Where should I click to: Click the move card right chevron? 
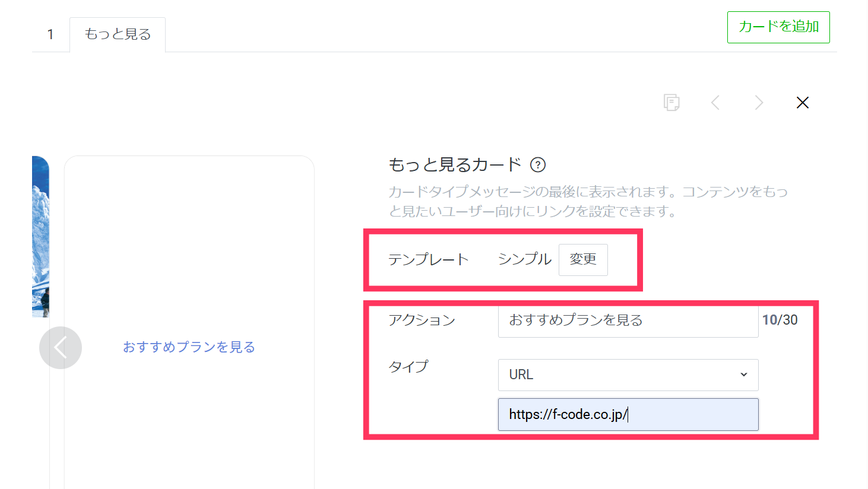click(759, 103)
